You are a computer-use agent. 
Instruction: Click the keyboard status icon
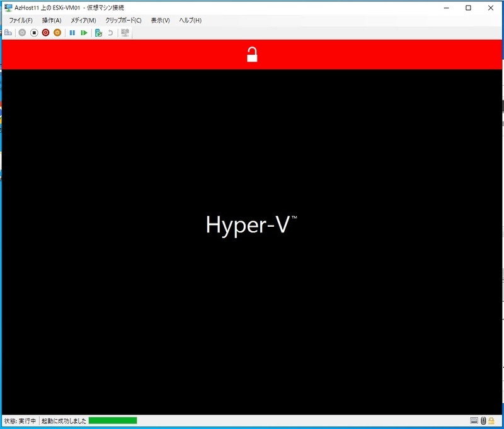tap(474, 420)
